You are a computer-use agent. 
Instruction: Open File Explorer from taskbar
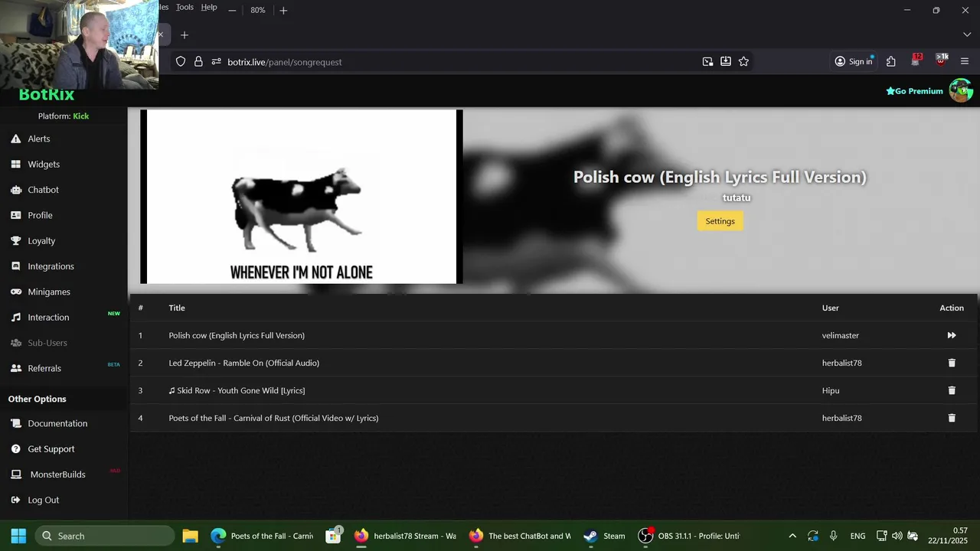pyautogui.click(x=190, y=536)
